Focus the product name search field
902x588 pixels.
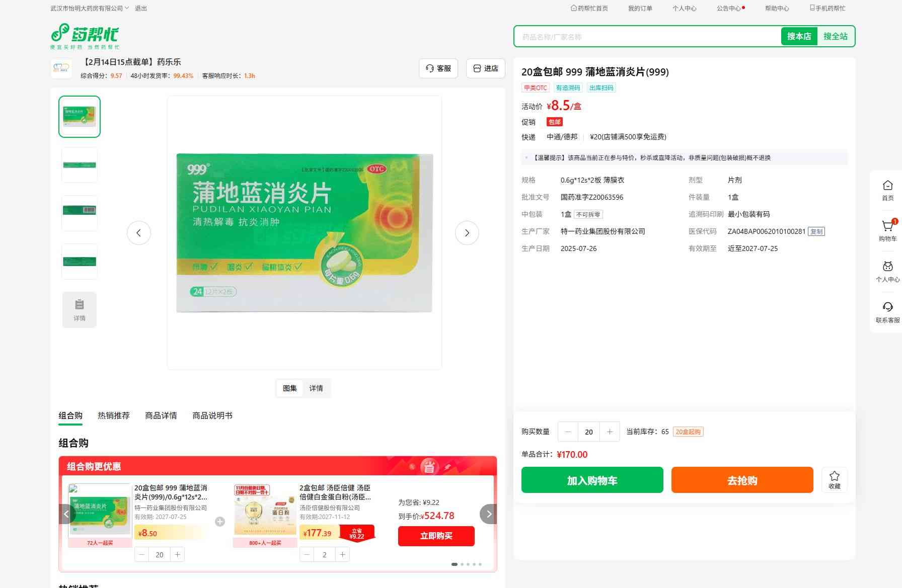(x=647, y=37)
